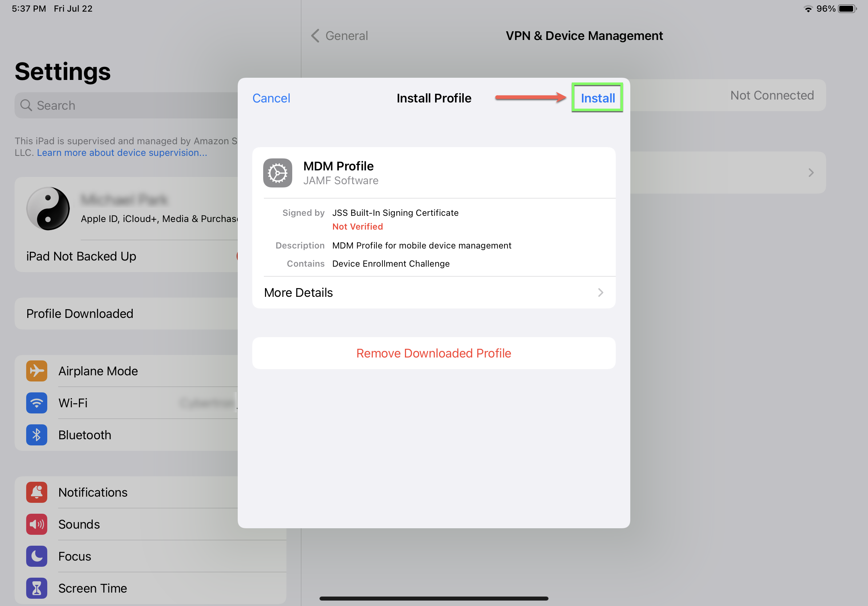The width and height of the screenshot is (868, 606).
Task: Expand More Details chevron
Action: [x=600, y=292]
